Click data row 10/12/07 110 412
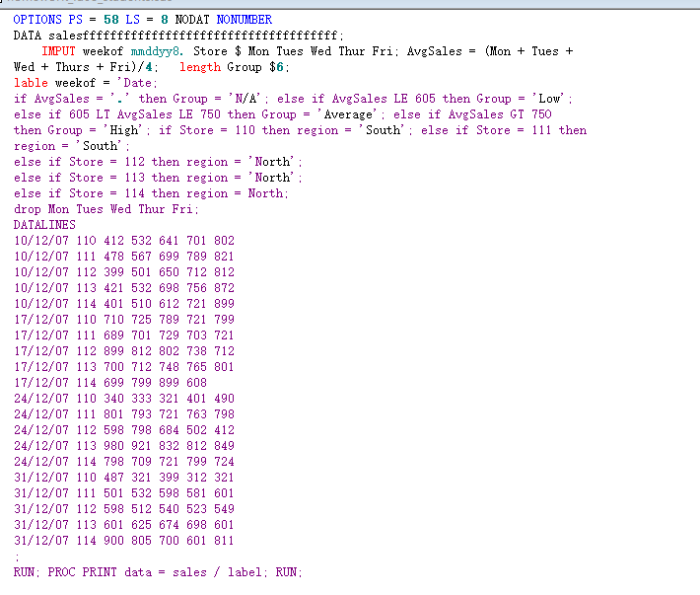700x595 pixels. point(124,241)
